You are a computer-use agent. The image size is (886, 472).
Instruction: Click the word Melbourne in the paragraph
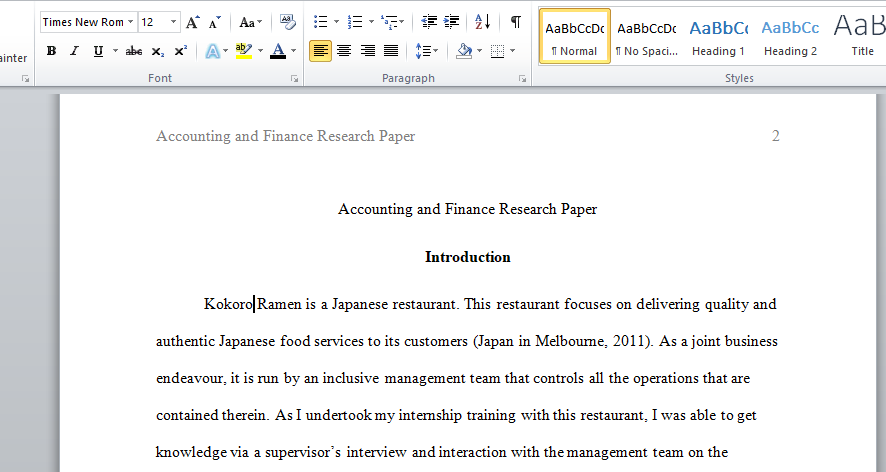coord(569,341)
